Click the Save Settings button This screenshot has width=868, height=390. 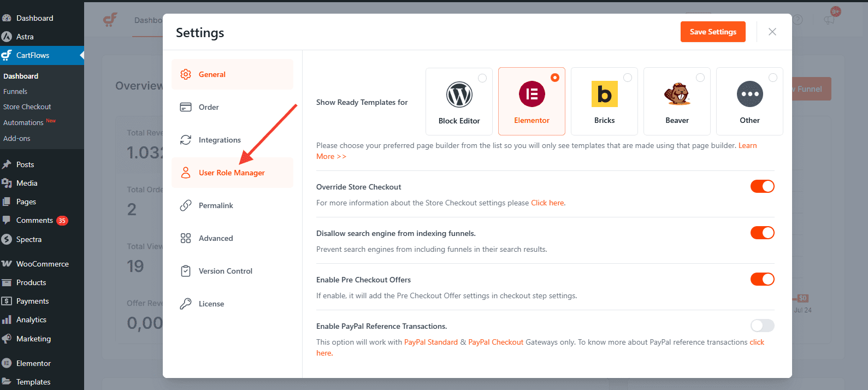[x=713, y=32]
